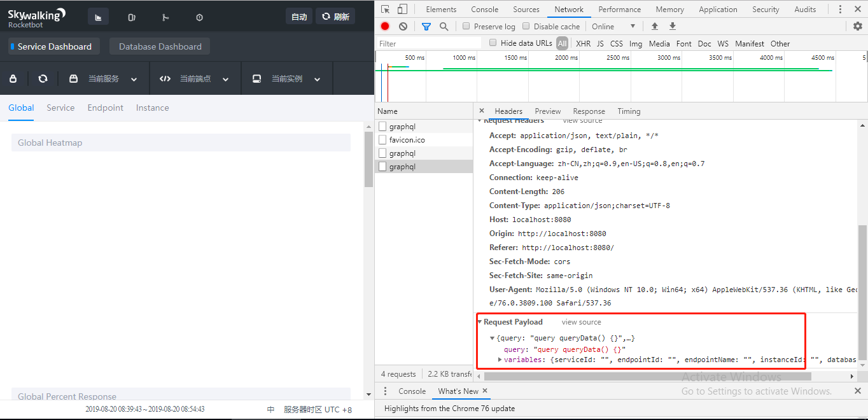The image size is (868, 420).
Task: Select the Instance tab in Skywalking
Action: click(x=153, y=108)
